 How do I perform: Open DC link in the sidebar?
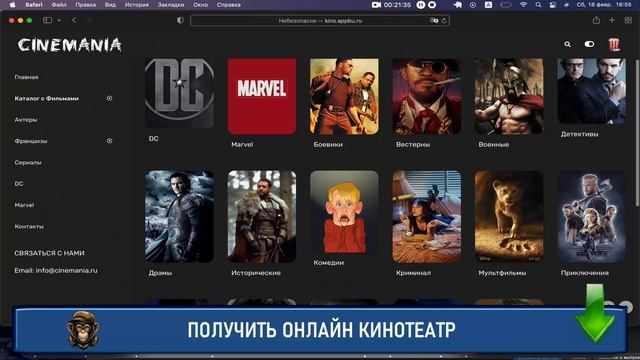point(19,184)
